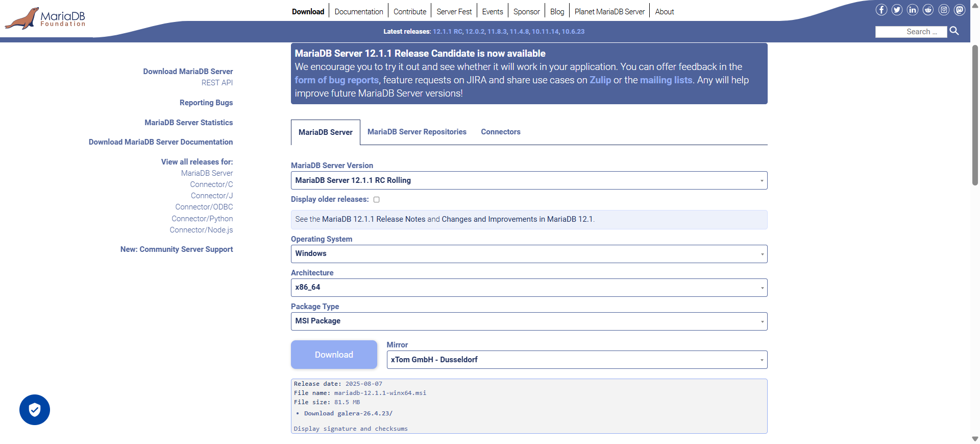
Task: Switch to the MariaDB Server Repositories tab
Action: tap(417, 132)
